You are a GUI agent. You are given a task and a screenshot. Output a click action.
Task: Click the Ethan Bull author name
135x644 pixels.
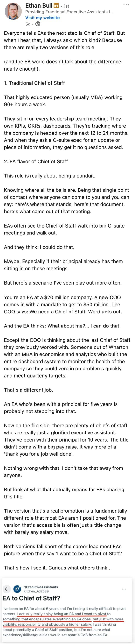click(39, 5)
